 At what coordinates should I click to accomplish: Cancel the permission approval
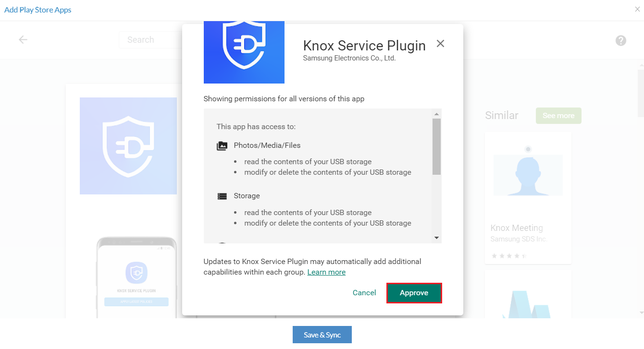point(364,292)
